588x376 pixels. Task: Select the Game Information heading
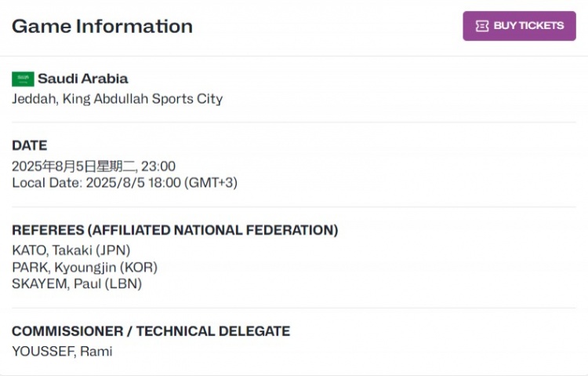coord(102,26)
